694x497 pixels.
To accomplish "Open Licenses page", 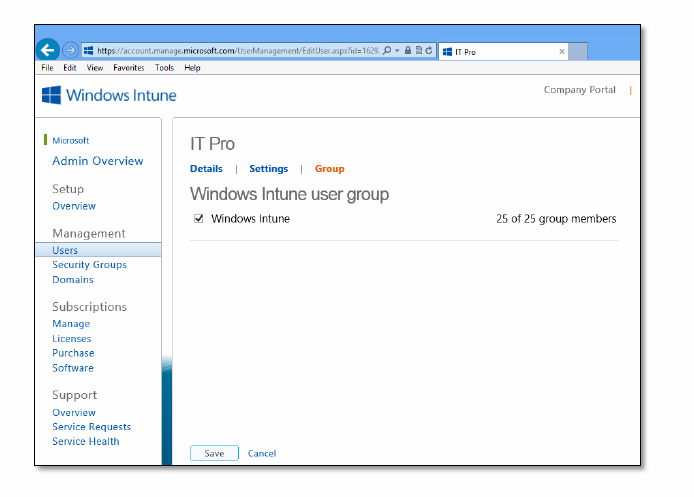I will (72, 339).
